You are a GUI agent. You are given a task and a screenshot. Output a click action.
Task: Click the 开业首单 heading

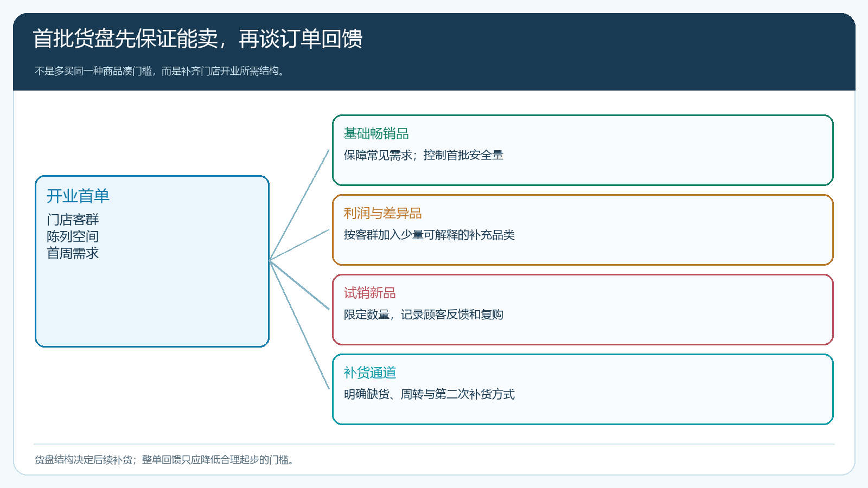(78, 196)
